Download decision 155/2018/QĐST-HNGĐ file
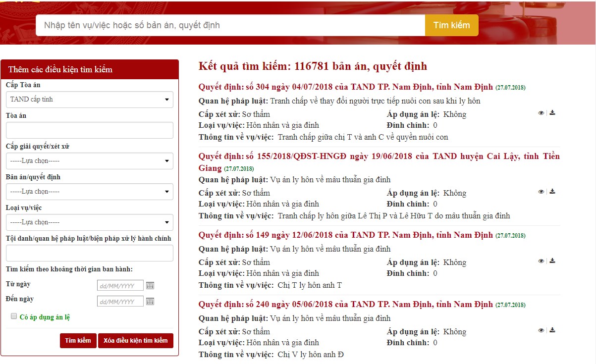596x364 pixels. click(552, 192)
